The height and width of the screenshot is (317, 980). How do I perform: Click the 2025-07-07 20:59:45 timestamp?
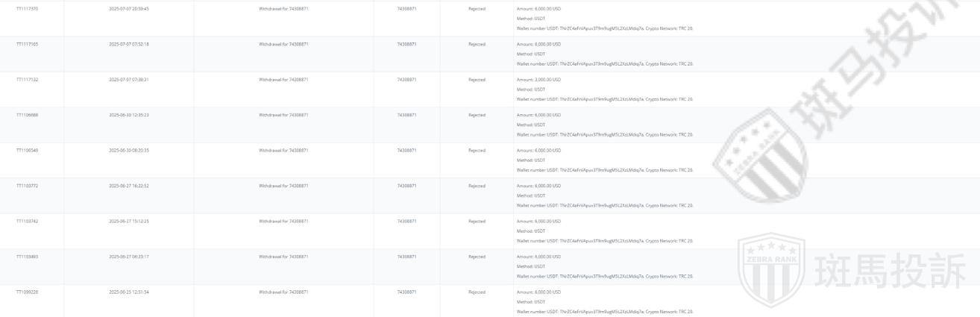click(129, 9)
